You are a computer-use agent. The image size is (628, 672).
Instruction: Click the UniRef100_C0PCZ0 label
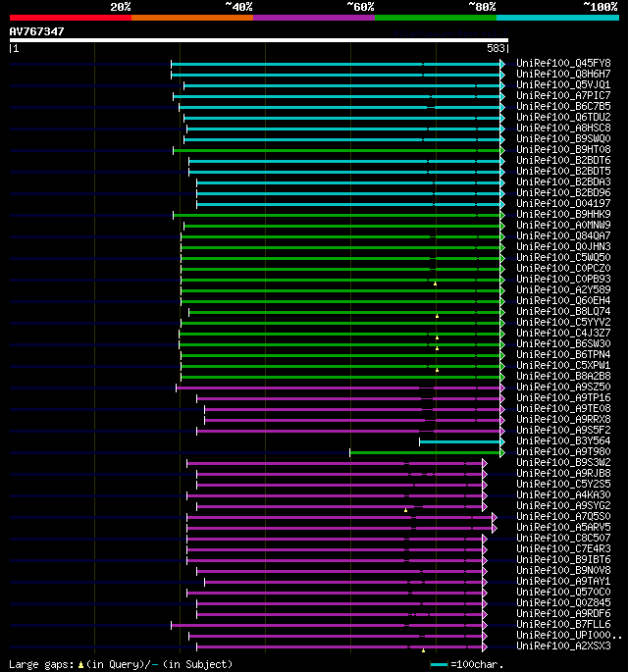pos(563,268)
